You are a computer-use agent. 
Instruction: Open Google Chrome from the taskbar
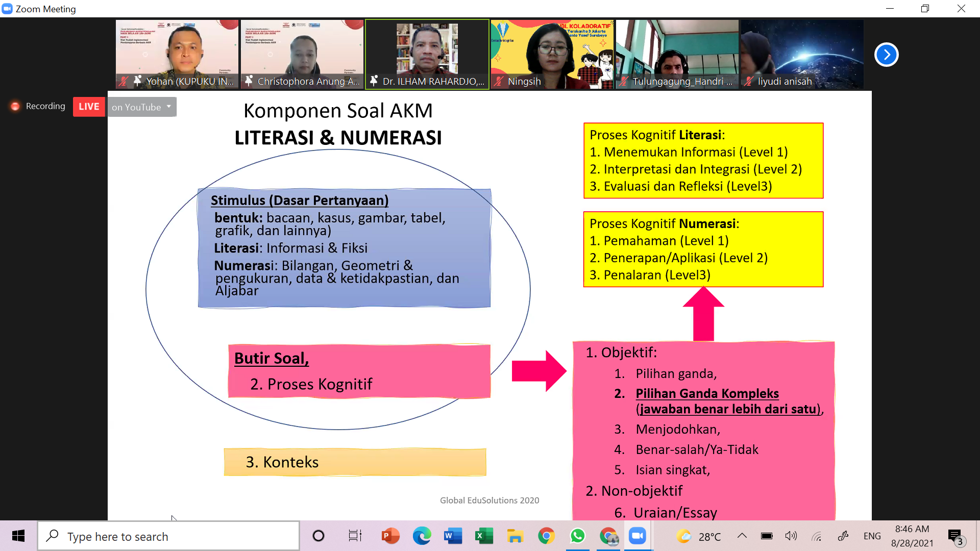click(546, 536)
